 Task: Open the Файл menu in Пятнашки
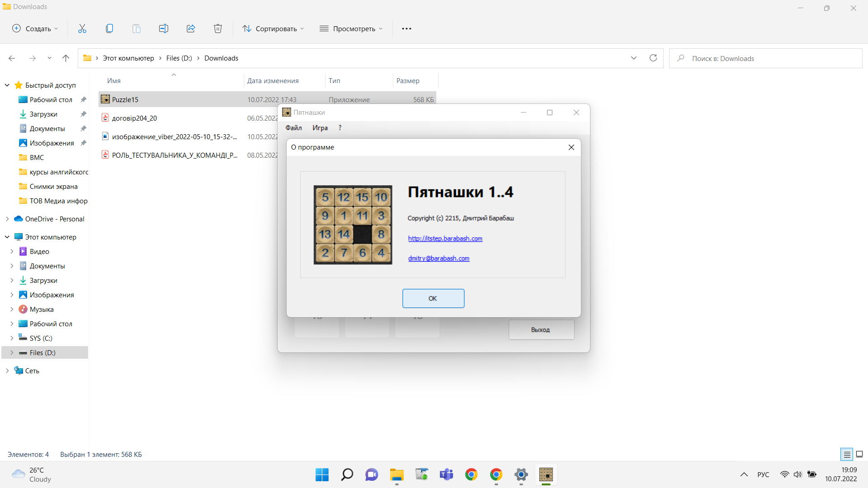[x=293, y=128]
